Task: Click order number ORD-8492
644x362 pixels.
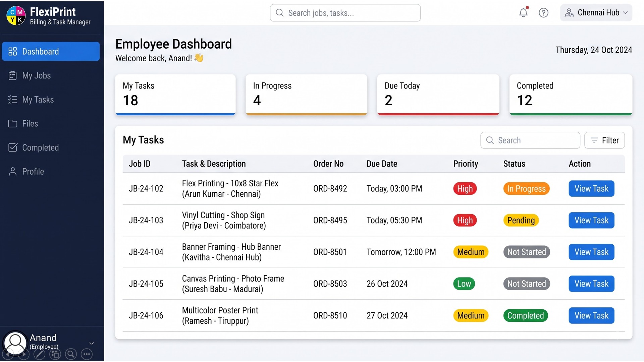Action: [x=330, y=188]
